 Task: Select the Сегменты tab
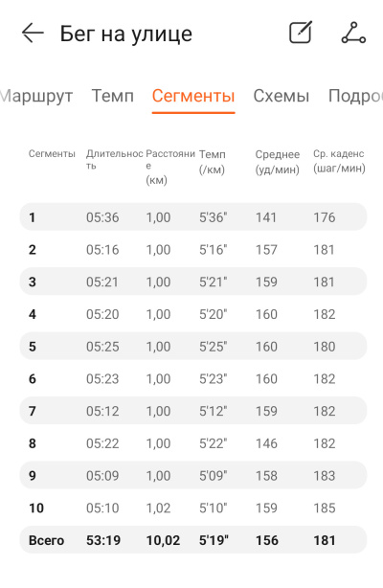click(193, 96)
